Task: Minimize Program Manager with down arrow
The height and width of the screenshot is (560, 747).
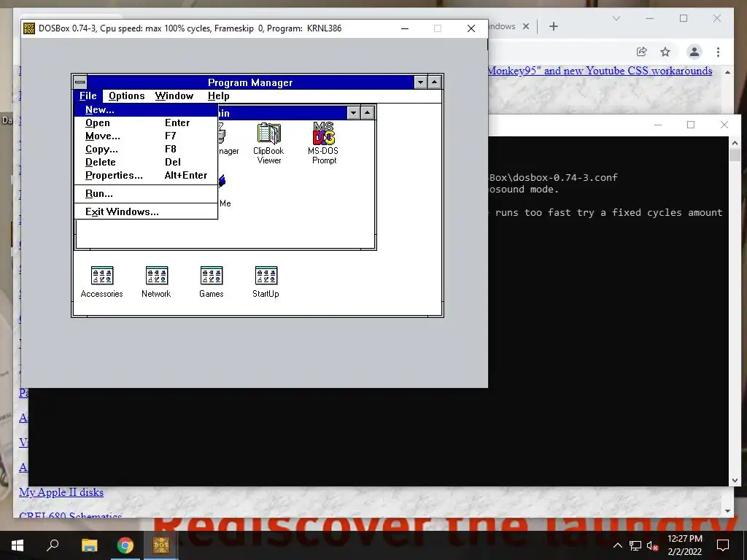Action: coord(420,82)
